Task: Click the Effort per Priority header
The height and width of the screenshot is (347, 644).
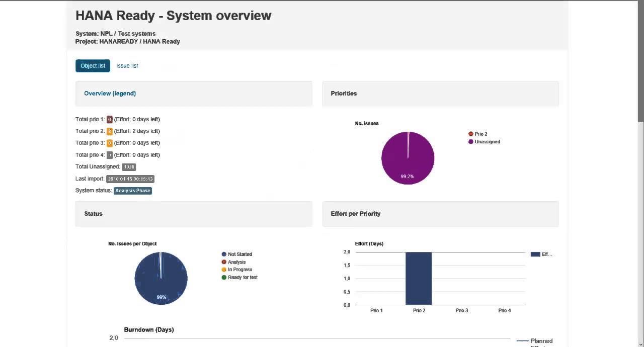Action: (440, 214)
